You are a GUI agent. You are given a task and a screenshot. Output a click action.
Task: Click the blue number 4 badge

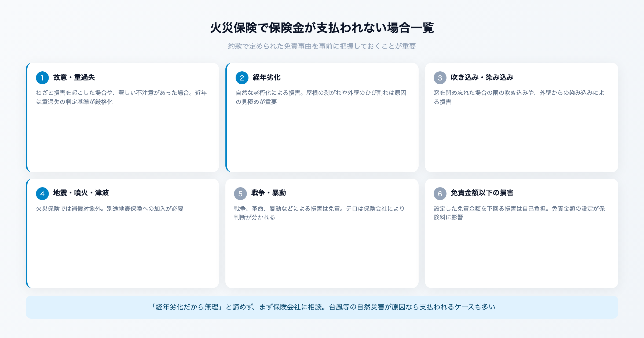pyautogui.click(x=42, y=194)
